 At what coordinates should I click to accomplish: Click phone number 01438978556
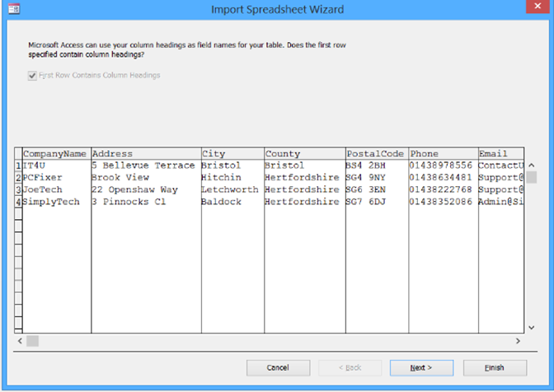coord(444,166)
